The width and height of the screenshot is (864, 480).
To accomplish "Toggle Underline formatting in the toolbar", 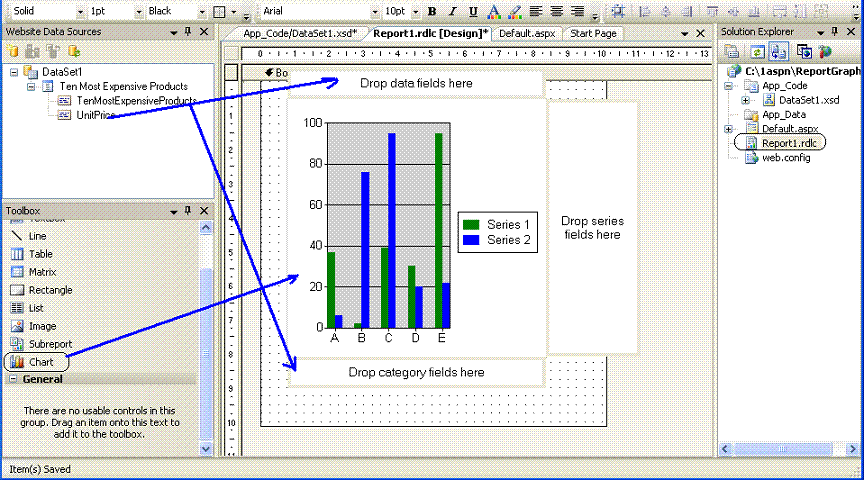I will click(x=473, y=11).
